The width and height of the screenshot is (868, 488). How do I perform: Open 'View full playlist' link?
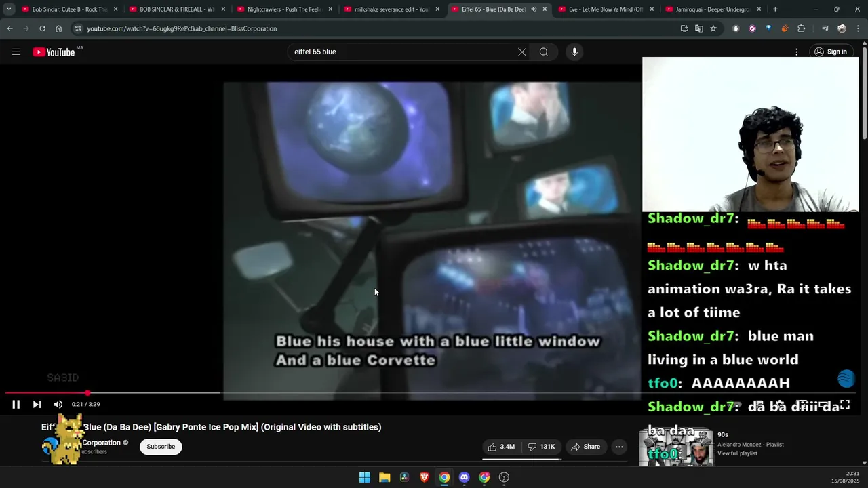click(737, 453)
